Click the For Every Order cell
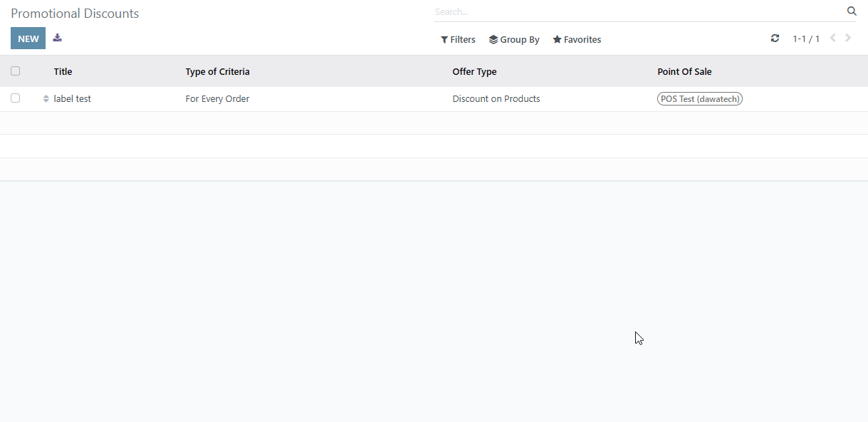 coord(217,99)
